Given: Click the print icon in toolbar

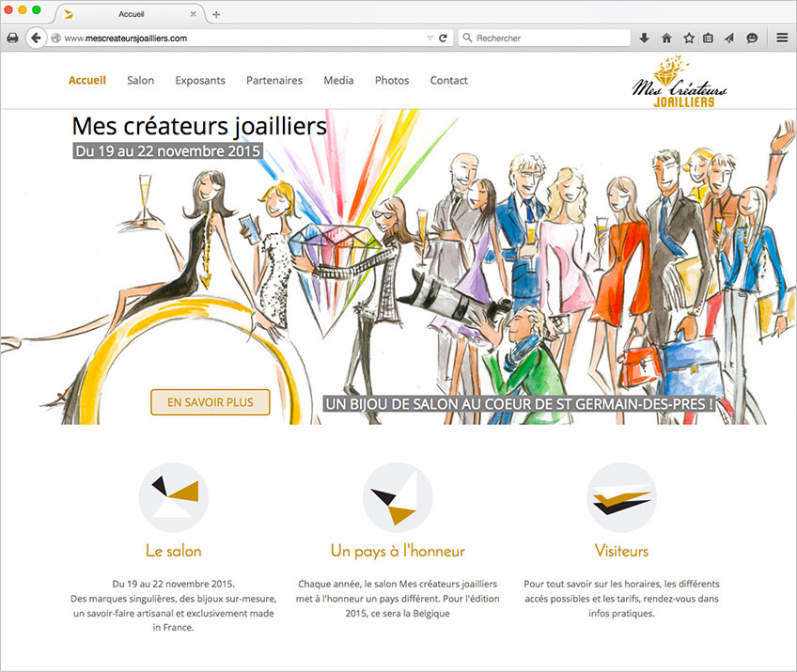Looking at the screenshot, I should pyautogui.click(x=11, y=39).
